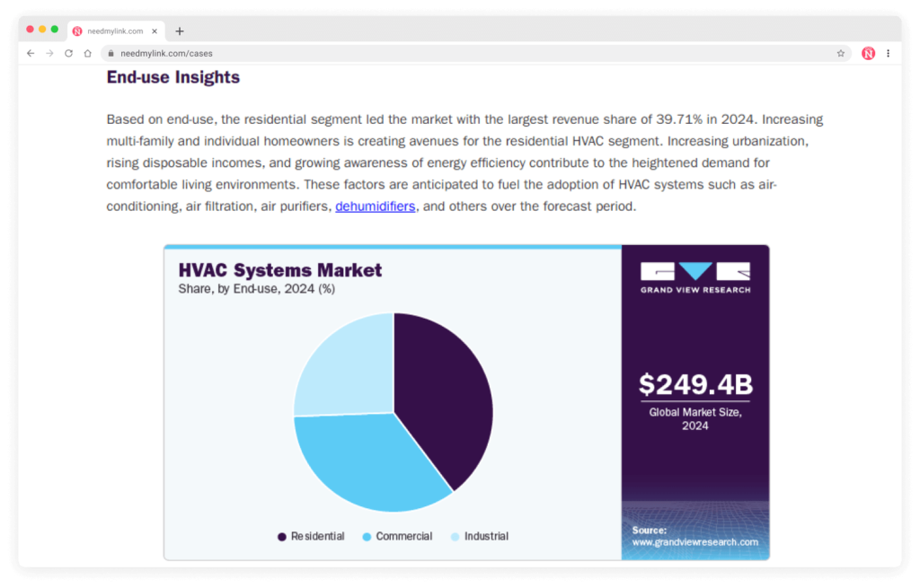Click the browser back navigation arrow
Image resolution: width=920 pixels, height=588 pixels.
(31, 53)
